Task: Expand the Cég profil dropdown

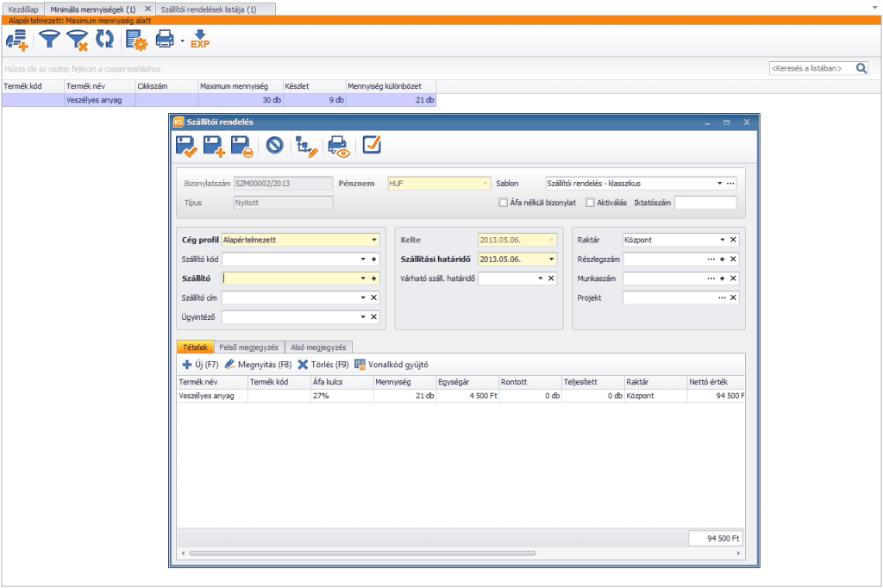Action: coord(374,240)
